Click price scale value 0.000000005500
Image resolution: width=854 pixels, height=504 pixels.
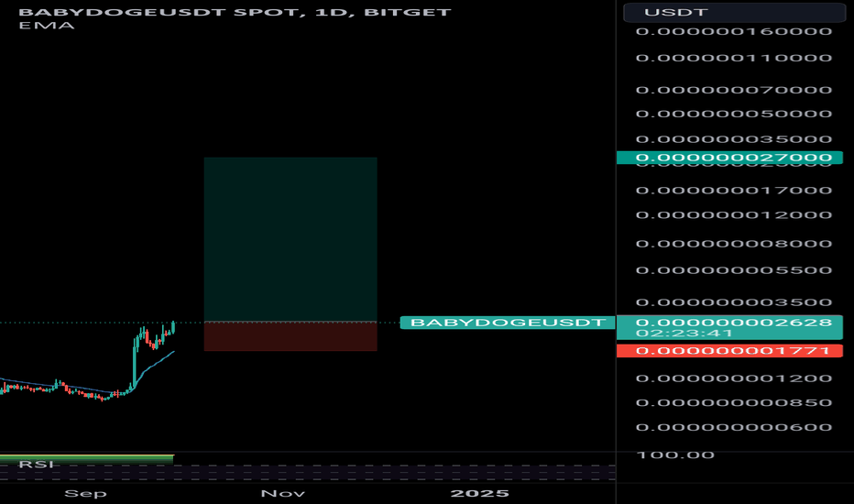(734, 270)
